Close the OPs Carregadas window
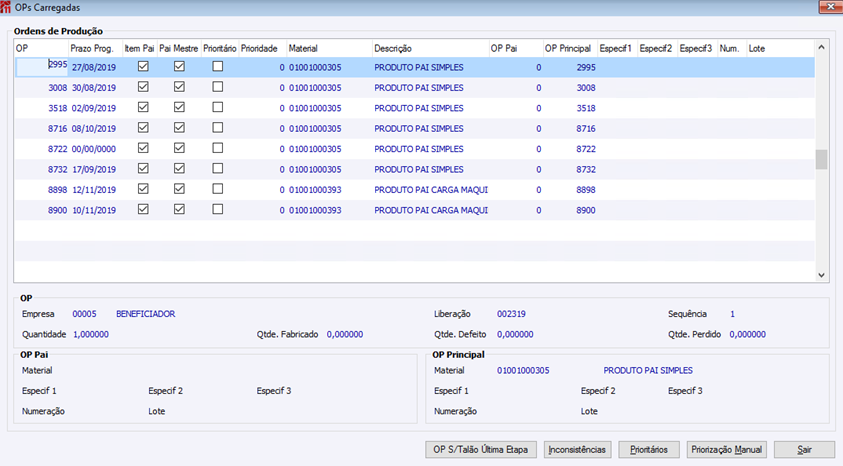The height and width of the screenshot is (466, 843). click(830, 6)
